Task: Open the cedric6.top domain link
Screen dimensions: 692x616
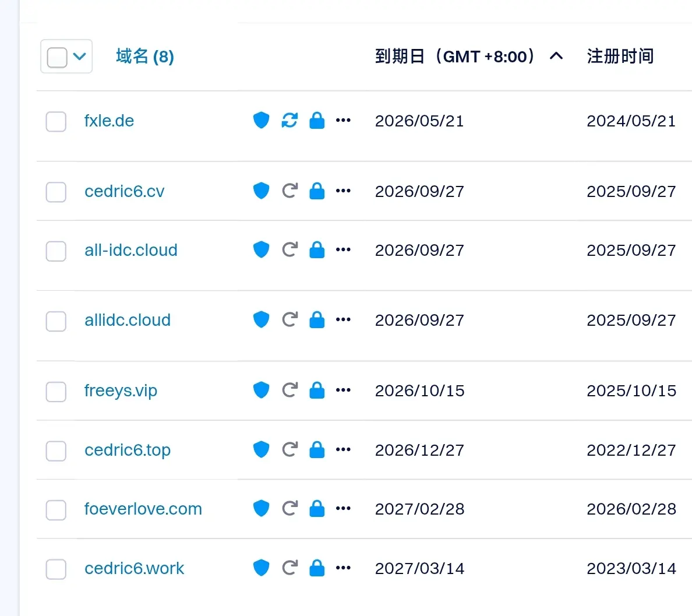Action: pyautogui.click(x=128, y=450)
